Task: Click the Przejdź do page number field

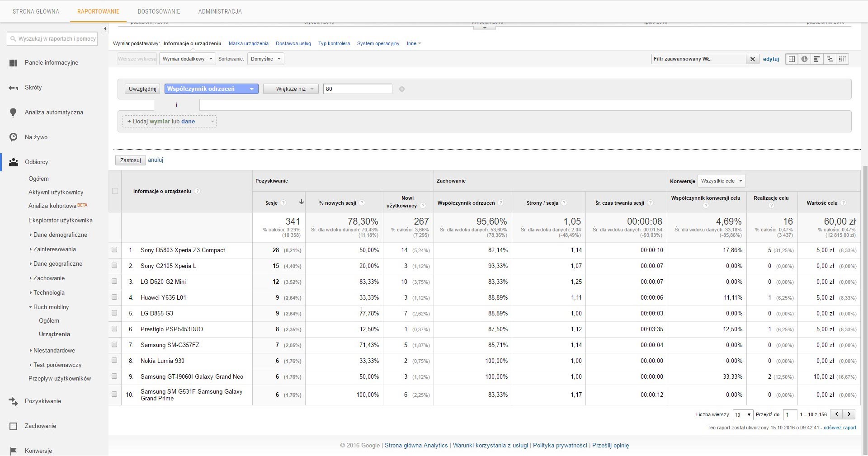Action: [x=790, y=414]
